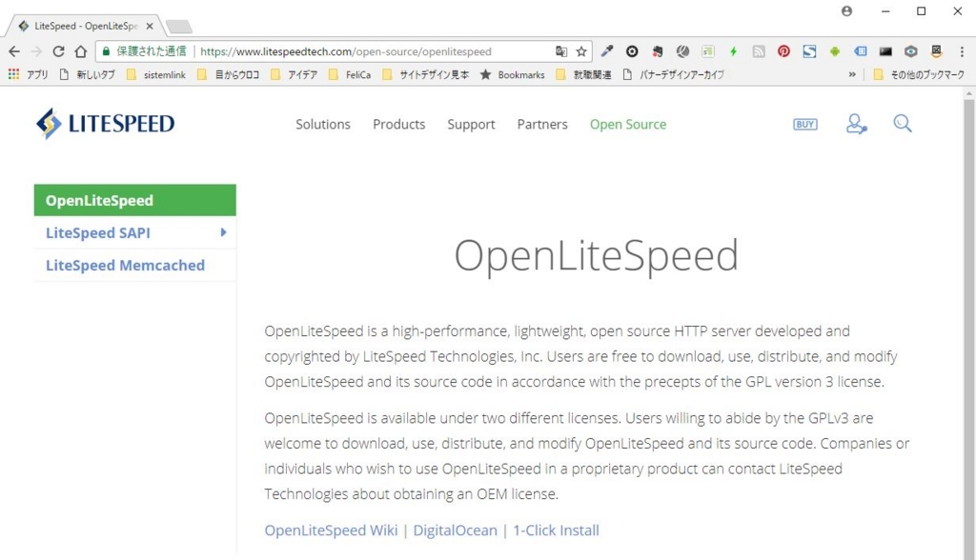Go to the browser home page
The image size is (976, 560).
pos(81,51)
